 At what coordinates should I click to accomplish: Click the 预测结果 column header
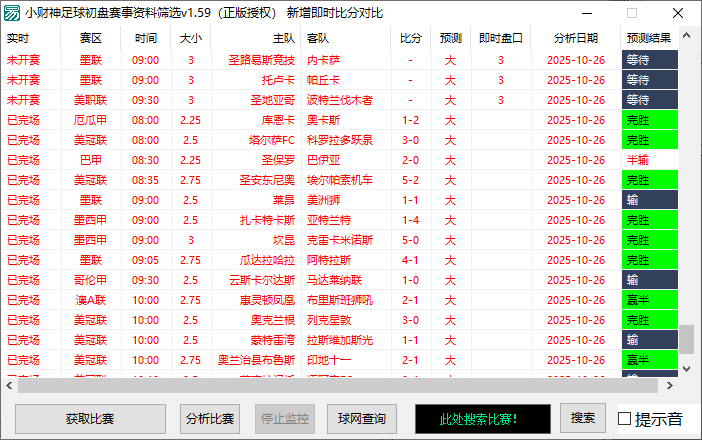point(648,38)
